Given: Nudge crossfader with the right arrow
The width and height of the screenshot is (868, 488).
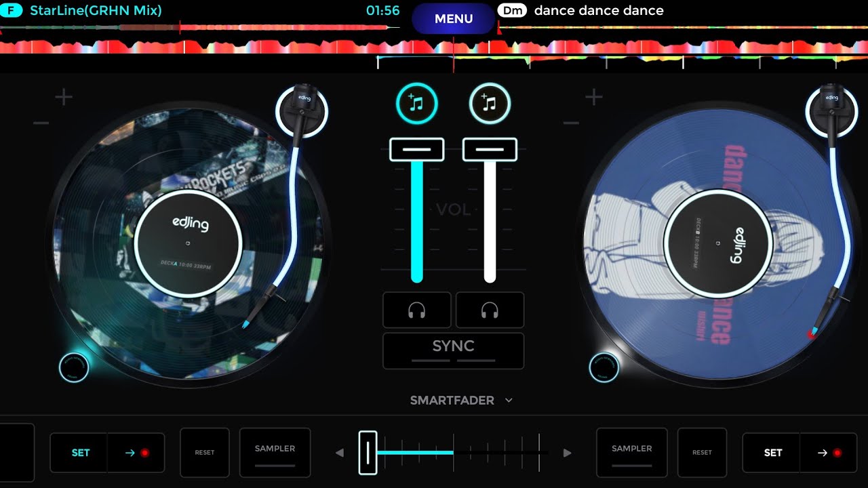Looking at the screenshot, I should [x=568, y=453].
